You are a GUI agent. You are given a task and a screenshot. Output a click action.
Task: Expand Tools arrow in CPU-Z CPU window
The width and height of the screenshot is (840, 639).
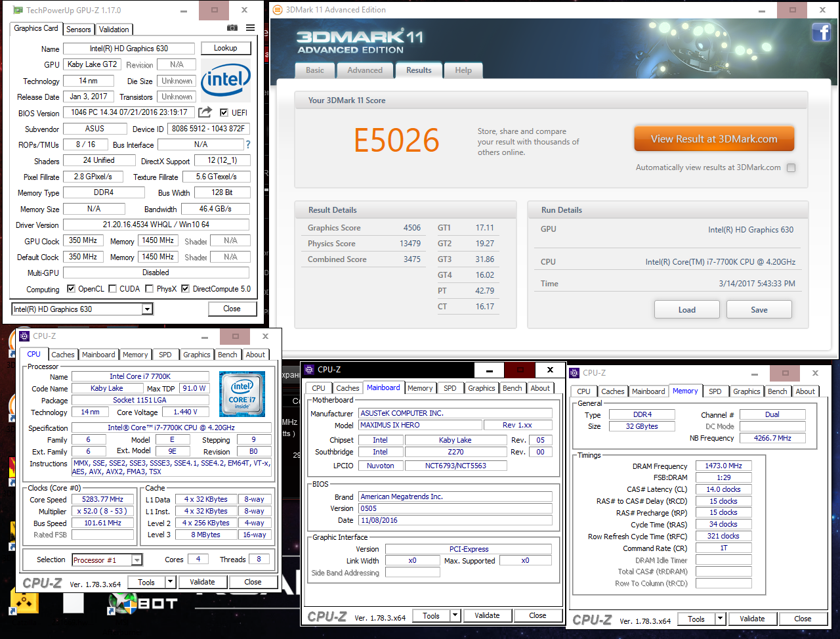click(171, 582)
